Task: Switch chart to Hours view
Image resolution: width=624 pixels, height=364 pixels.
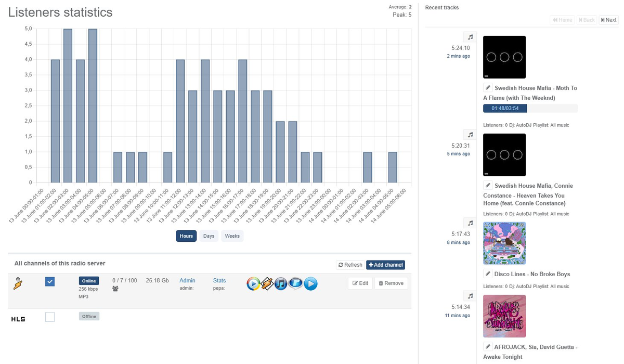Action: click(x=186, y=236)
